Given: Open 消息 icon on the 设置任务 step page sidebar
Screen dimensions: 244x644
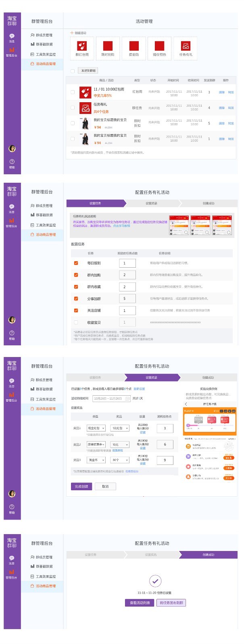Looking at the screenshot, I should tap(12, 206).
